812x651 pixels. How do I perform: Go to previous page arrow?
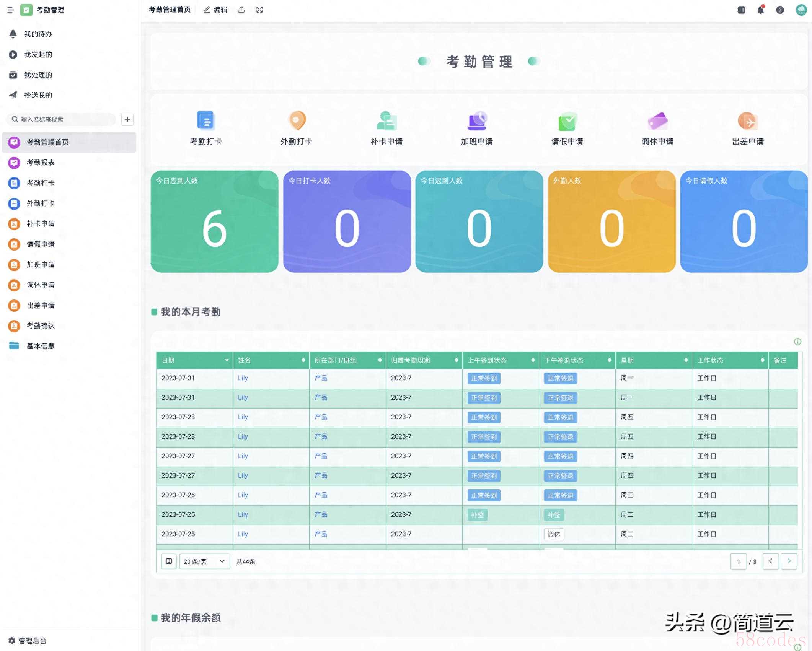pyautogui.click(x=771, y=561)
